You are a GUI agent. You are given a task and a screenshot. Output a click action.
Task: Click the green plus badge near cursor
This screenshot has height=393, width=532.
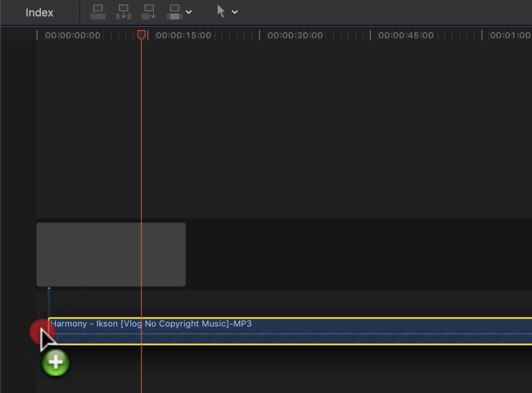coord(56,363)
